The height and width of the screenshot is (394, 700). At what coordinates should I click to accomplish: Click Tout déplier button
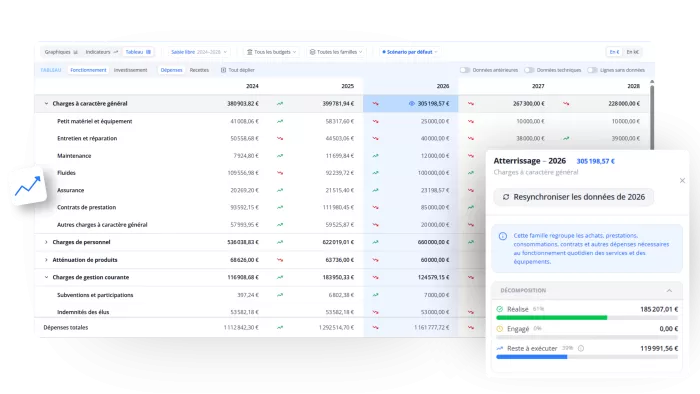pos(238,70)
